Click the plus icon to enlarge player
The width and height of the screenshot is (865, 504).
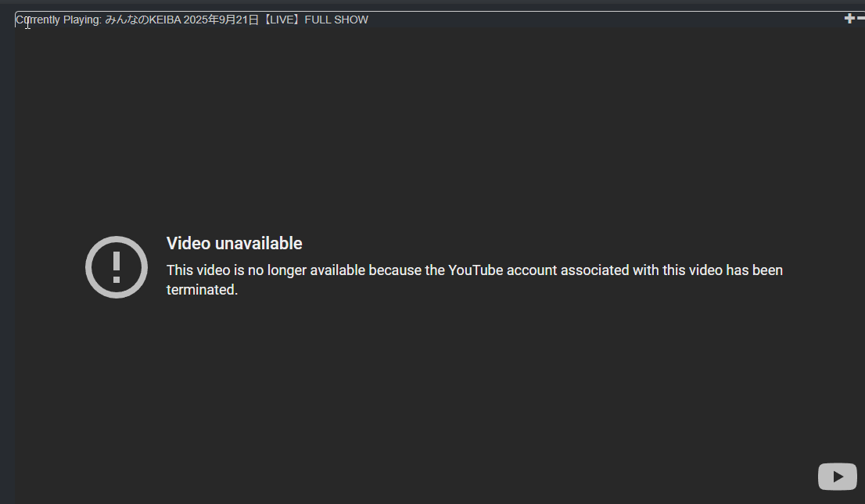849,19
